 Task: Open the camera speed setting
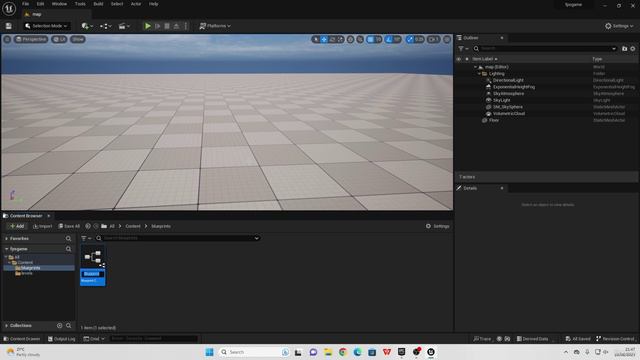(433, 39)
